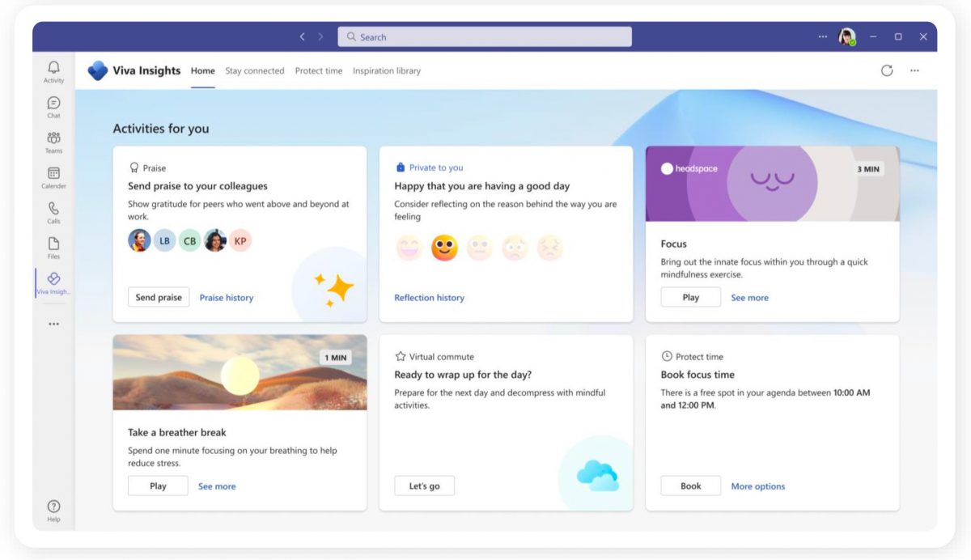971x560 pixels.
Task: Click the Send praise button
Action: pyautogui.click(x=158, y=297)
